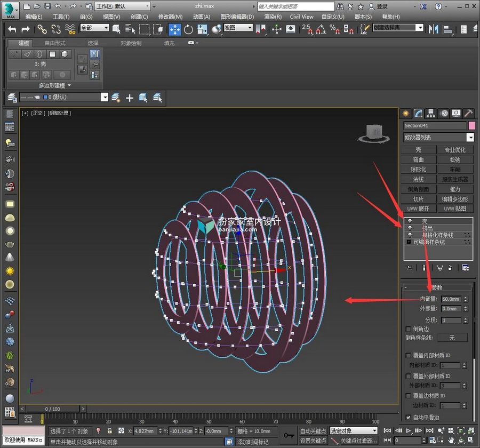Open the 编辑(E) menu
This screenshot has width=480, height=448.
click(34, 17)
